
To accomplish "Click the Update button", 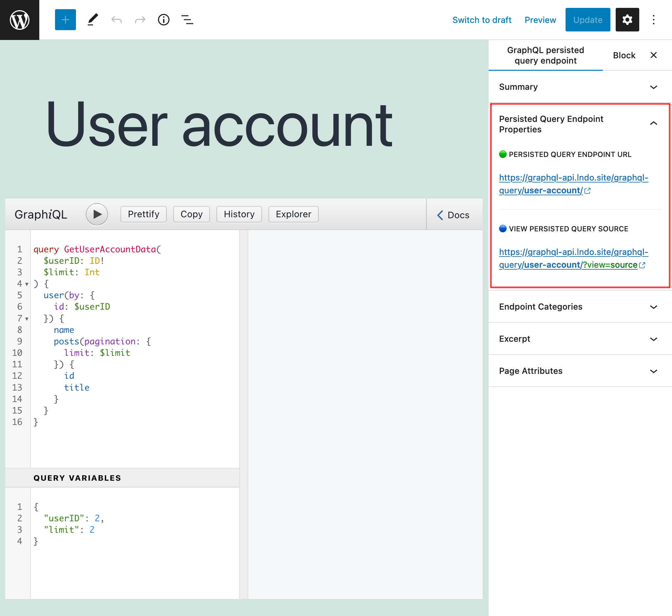I will [588, 20].
